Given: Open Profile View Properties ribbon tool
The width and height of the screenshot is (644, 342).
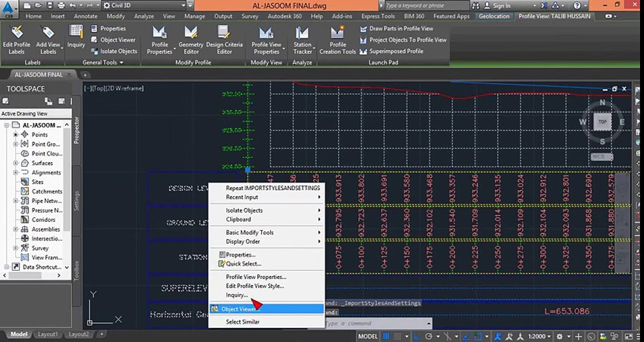Looking at the screenshot, I should (266, 40).
